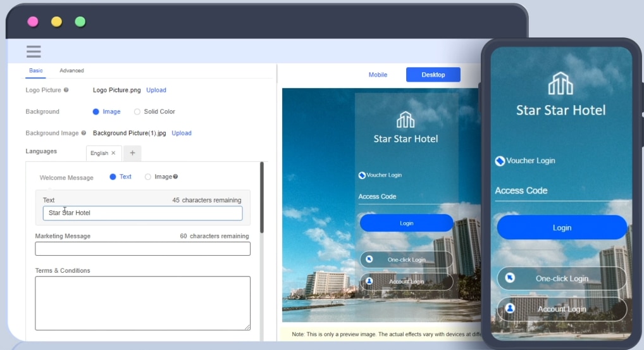Screen dimensions: 644x350
Task: Click One-click Login icon in phone mockup
Action: pyautogui.click(x=510, y=278)
